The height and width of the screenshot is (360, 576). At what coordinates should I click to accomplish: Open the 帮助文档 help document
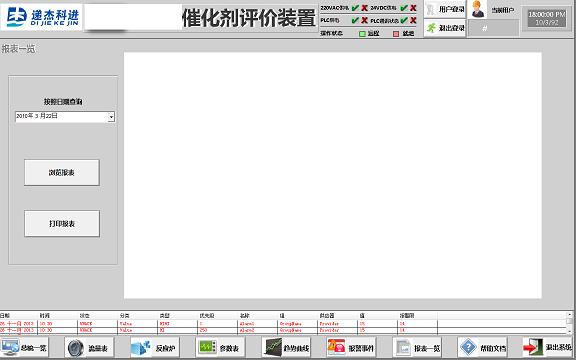click(x=482, y=347)
